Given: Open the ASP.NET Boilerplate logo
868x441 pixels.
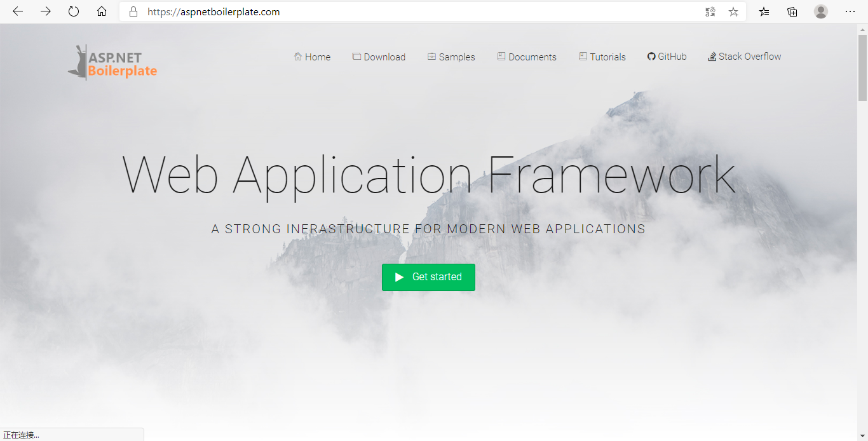Looking at the screenshot, I should point(112,62).
